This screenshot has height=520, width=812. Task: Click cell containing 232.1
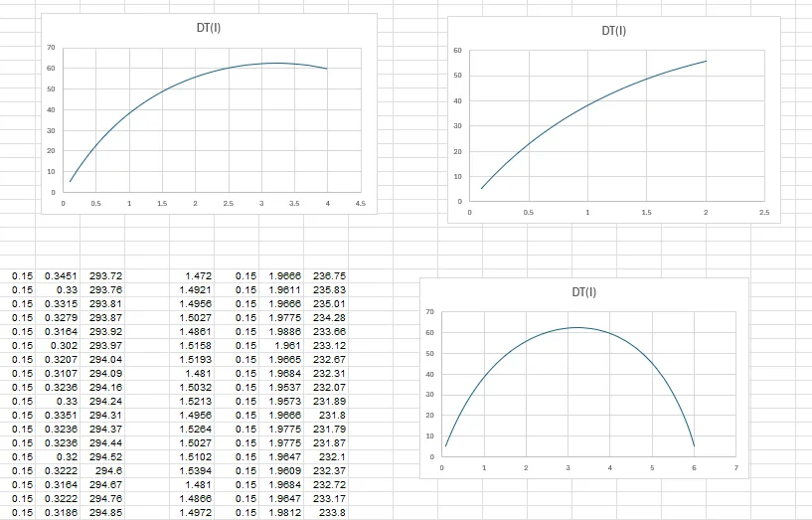(x=326, y=457)
